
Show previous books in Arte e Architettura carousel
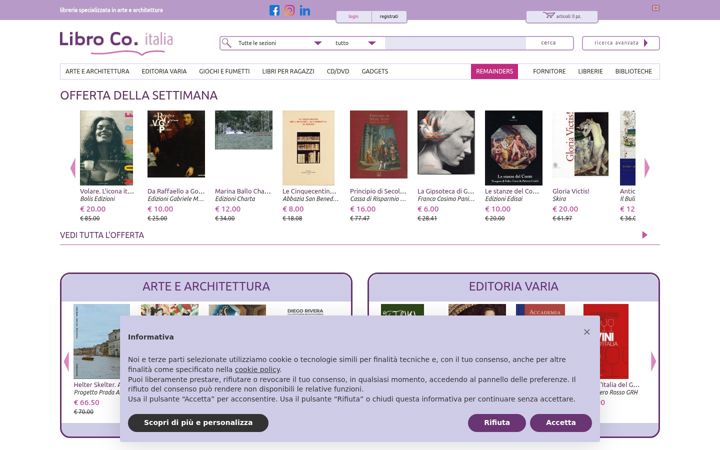(67, 361)
